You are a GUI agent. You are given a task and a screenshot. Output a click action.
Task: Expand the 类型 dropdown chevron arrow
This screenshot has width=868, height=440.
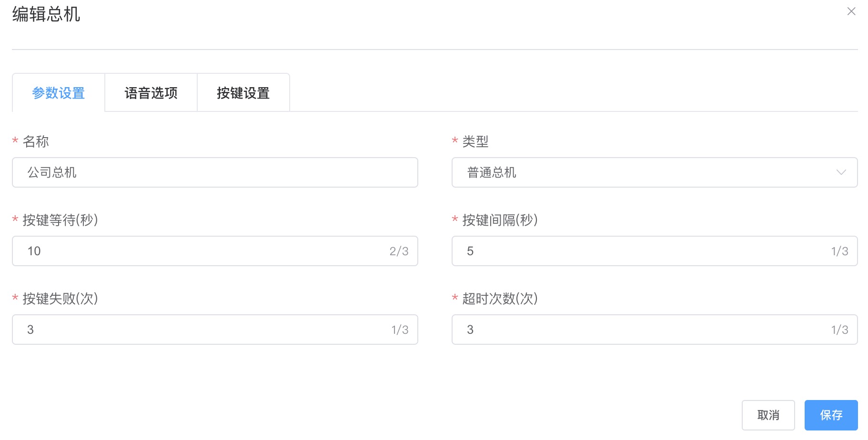pos(841,172)
